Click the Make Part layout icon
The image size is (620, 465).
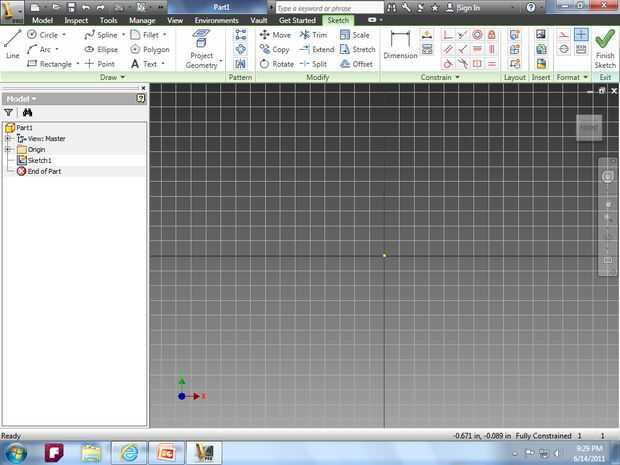(514, 34)
